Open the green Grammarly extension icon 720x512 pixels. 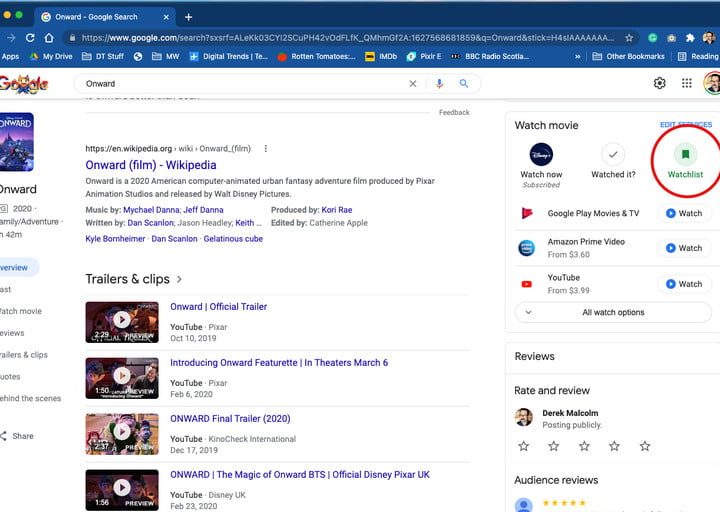(652, 38)
